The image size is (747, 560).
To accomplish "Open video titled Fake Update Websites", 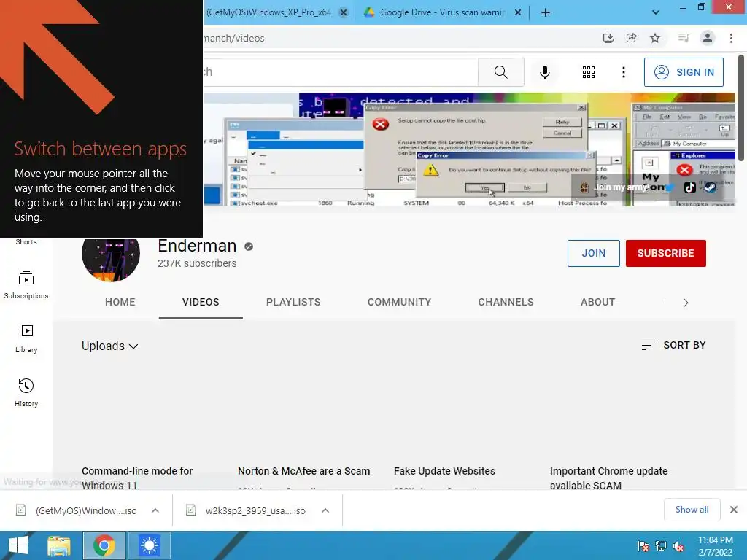I will point(444,471).
